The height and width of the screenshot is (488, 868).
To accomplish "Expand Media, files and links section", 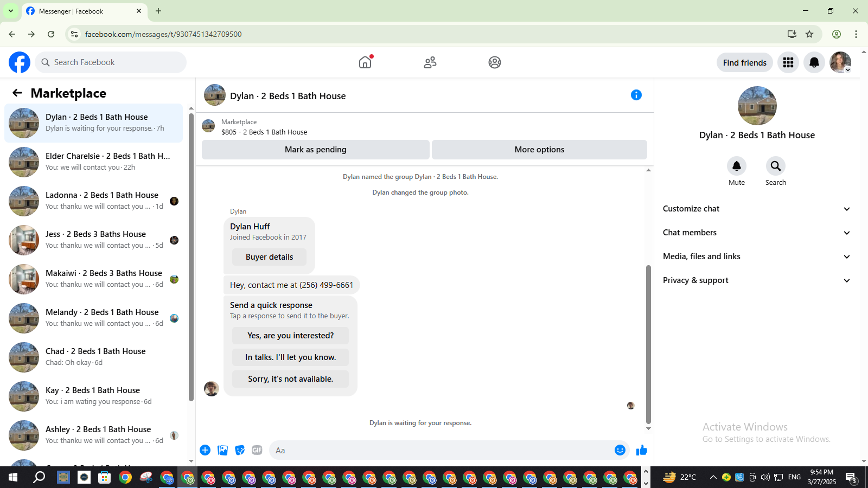I will coord(757,256).
